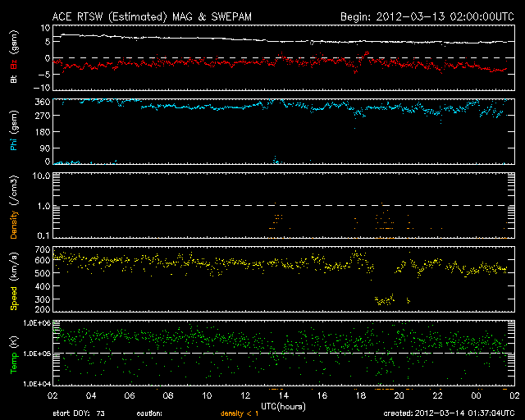Click the start DOY: 73 text
The height and width of the screenshot is (420, 525).
79,414
